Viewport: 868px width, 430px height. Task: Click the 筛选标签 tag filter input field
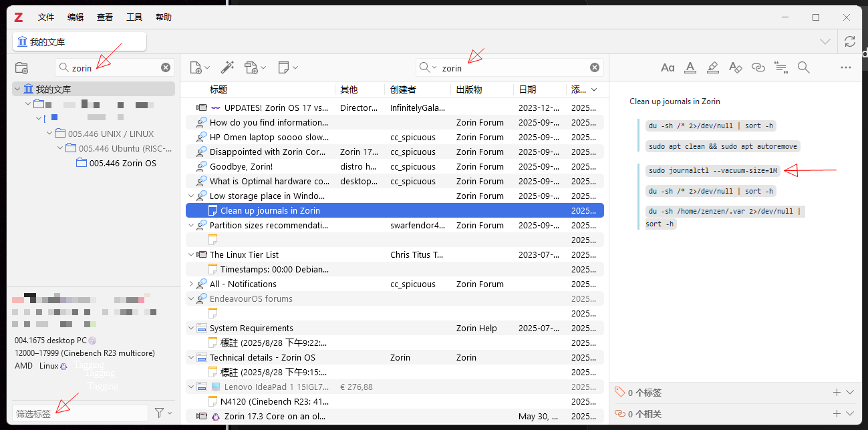(x=79, y=413)
